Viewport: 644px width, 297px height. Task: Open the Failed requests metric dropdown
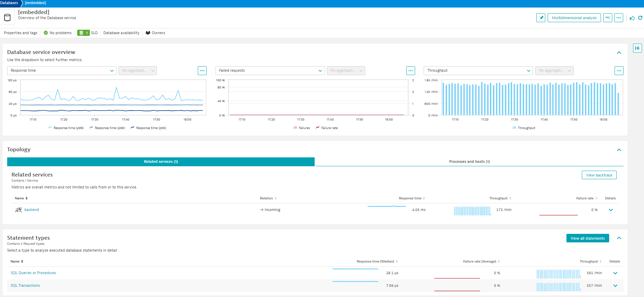(x=270, y=71)
